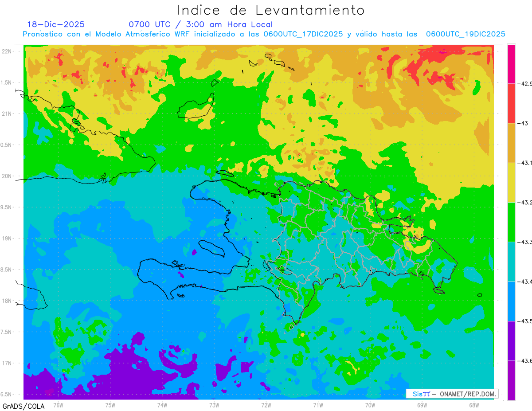Screen dimensions: 532x411
Task: Click the "20N" latitude label
Action: pyautogui.click(x=8, y=176)
